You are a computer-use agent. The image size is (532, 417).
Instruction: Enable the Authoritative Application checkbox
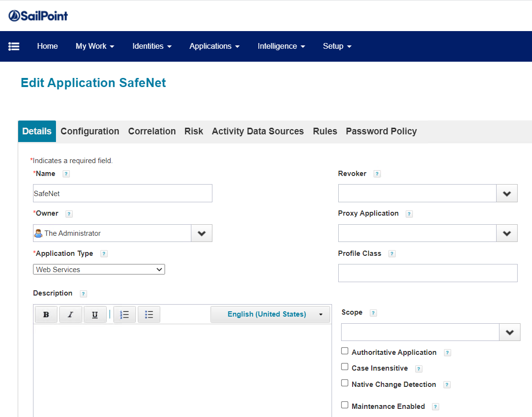point(345,351)
